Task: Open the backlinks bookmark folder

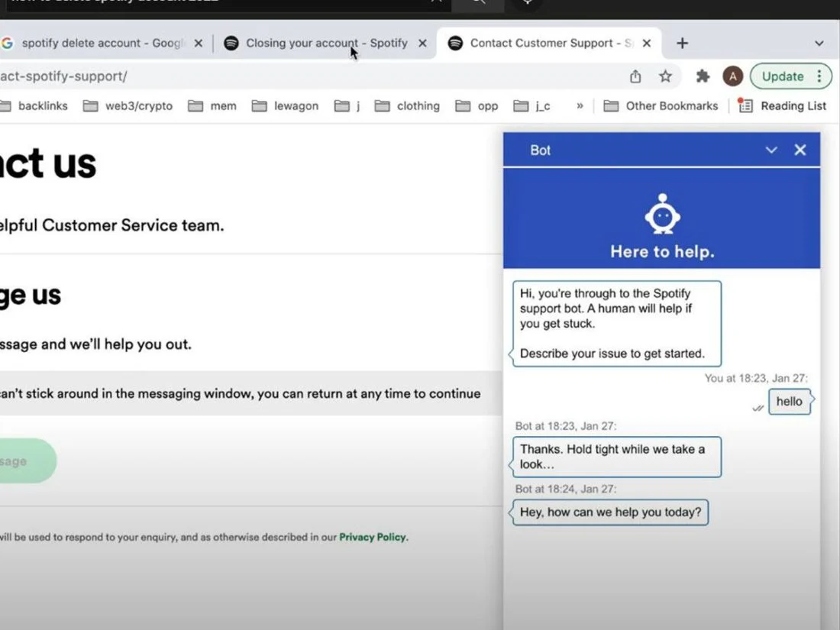Action: click(35, 106)
